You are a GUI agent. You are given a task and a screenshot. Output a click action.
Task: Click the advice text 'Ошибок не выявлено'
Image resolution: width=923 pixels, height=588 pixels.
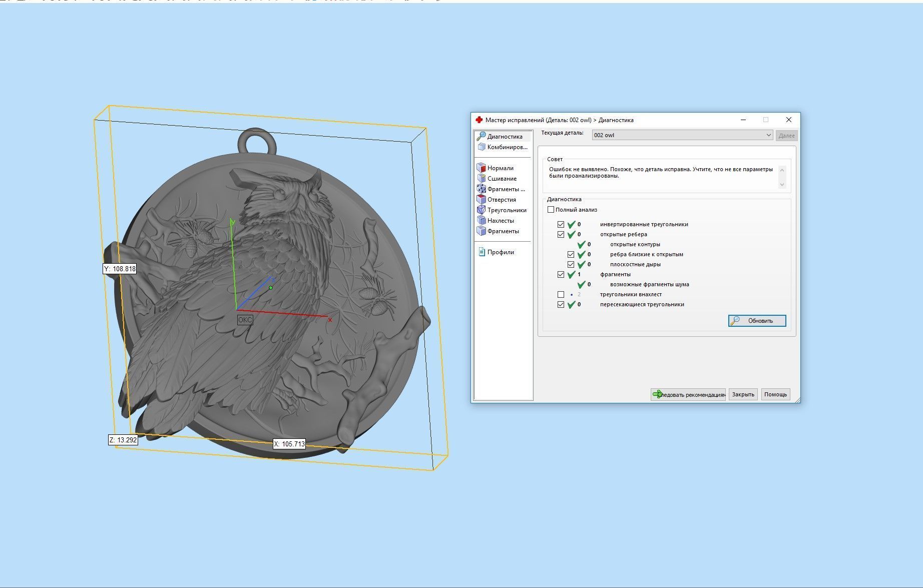coord(579,170)
